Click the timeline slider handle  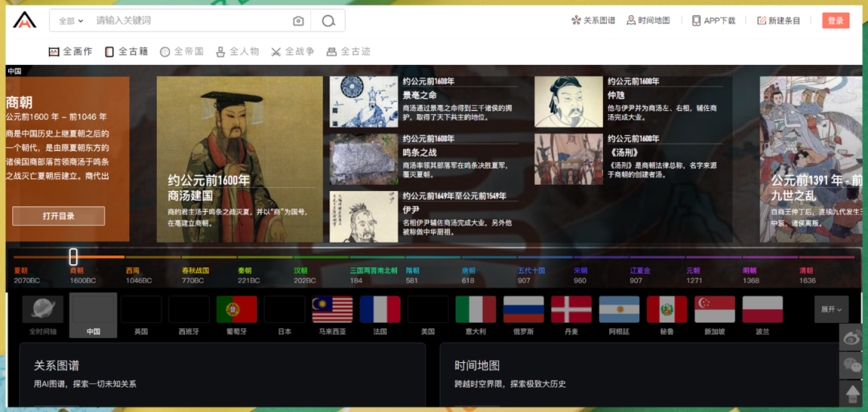pos(73,257)
